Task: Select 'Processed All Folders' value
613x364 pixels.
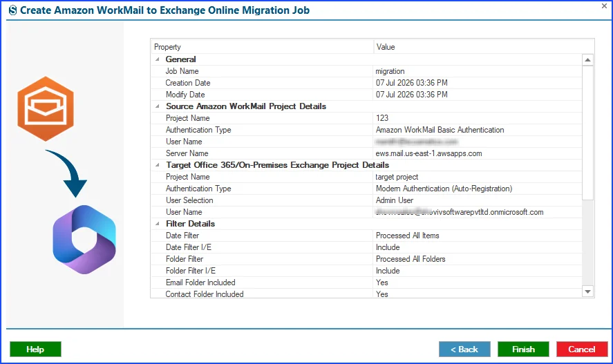Action: [x=411, y=259]
